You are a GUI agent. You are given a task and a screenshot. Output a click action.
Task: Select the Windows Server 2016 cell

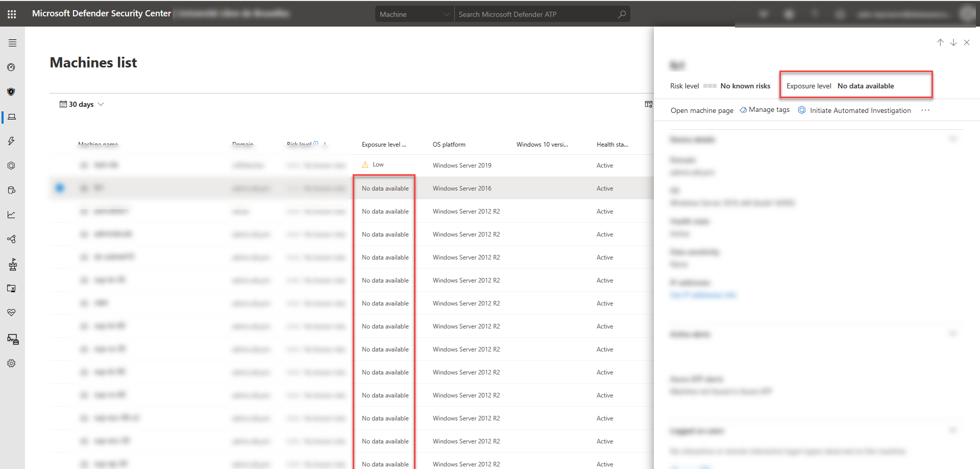[x=462, y=189]
